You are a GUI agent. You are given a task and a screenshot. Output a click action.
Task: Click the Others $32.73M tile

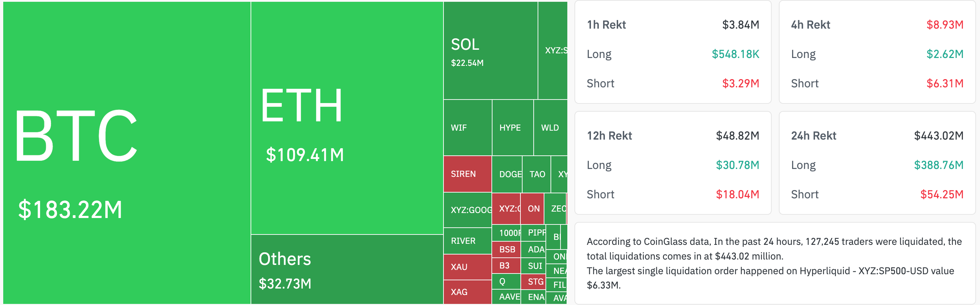[x=346, y=269]
